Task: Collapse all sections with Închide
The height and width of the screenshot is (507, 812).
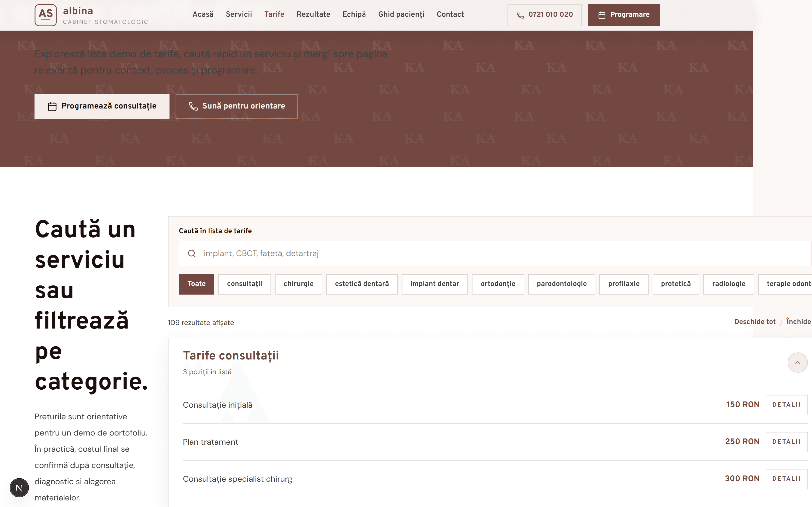Action: pyautogui.click(x=799, y=322)
